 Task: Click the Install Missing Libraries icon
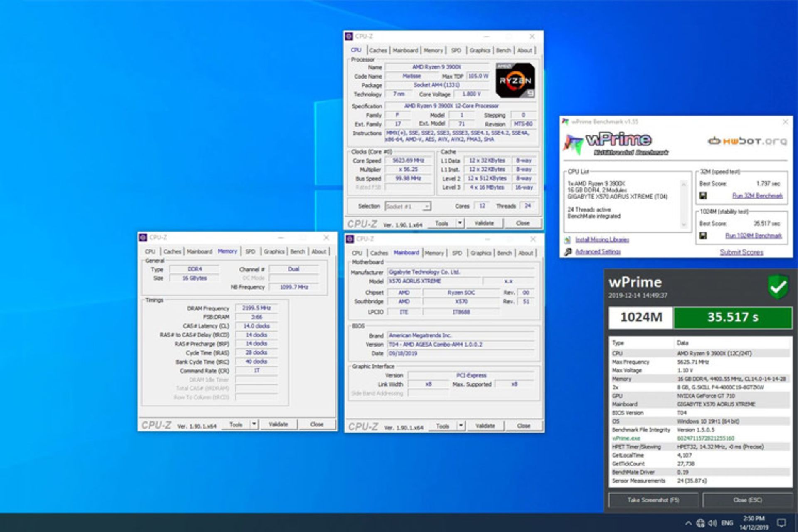(568, 240)
